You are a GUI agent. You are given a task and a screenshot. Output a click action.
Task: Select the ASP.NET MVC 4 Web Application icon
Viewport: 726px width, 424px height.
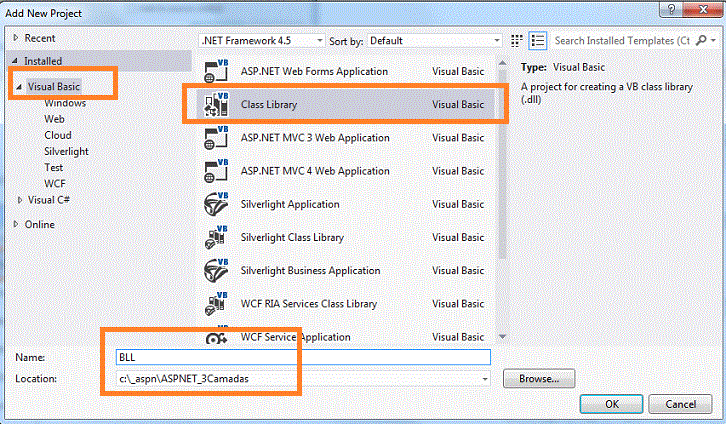(x=216, y=171)
